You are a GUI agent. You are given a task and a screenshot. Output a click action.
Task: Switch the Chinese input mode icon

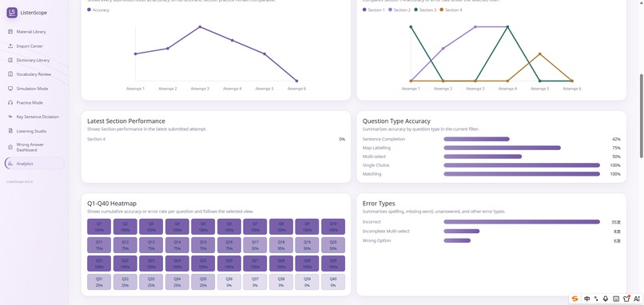[587, 299]
